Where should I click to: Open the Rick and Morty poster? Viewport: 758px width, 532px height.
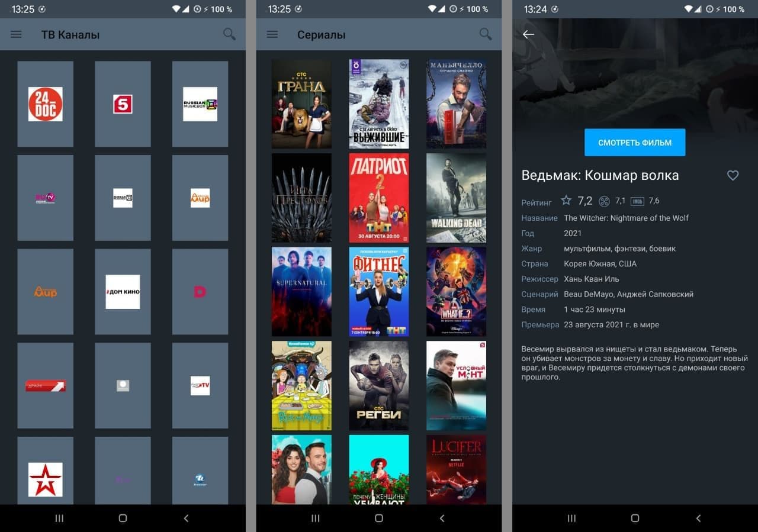pos(301,385)
